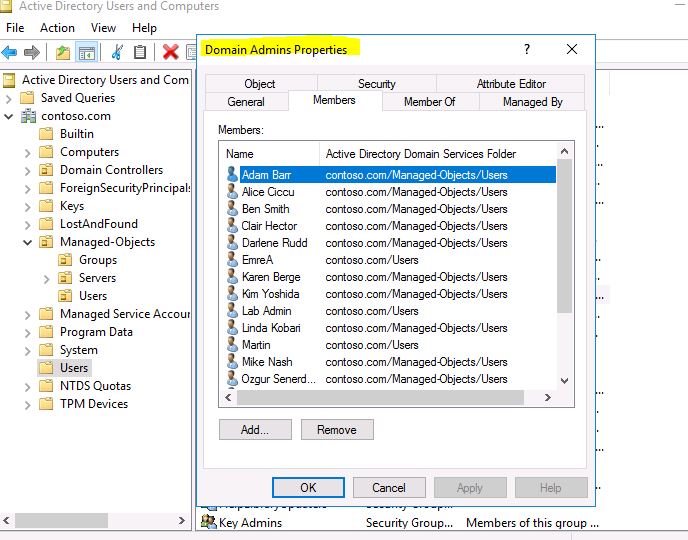
Task: Collapse the contoso.com domain node
Action: point(9,116)
